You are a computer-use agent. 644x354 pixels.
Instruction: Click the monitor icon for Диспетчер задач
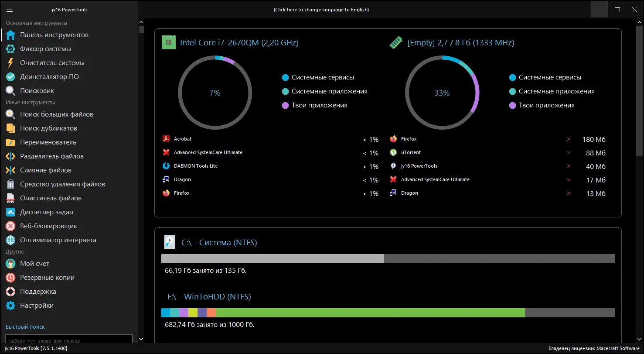[11, 212]
